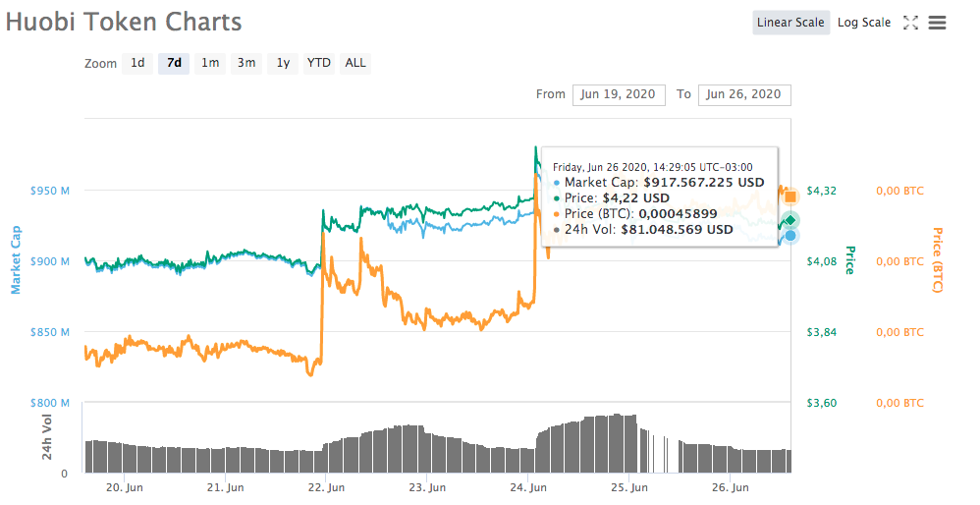Click the 24h Vol axis label

click(47, 437)
